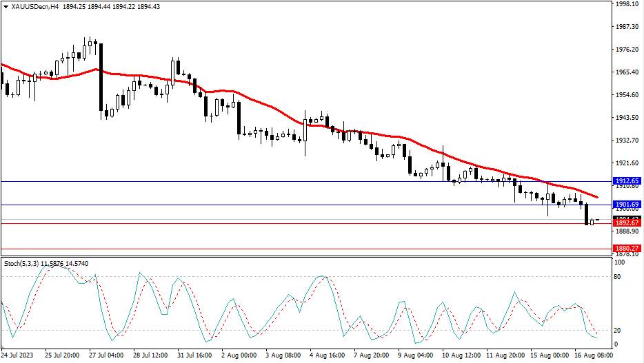Click the XAUUSDecn,H4 chart title text
This screenshot has width=644, height=363.
(33, 6)
